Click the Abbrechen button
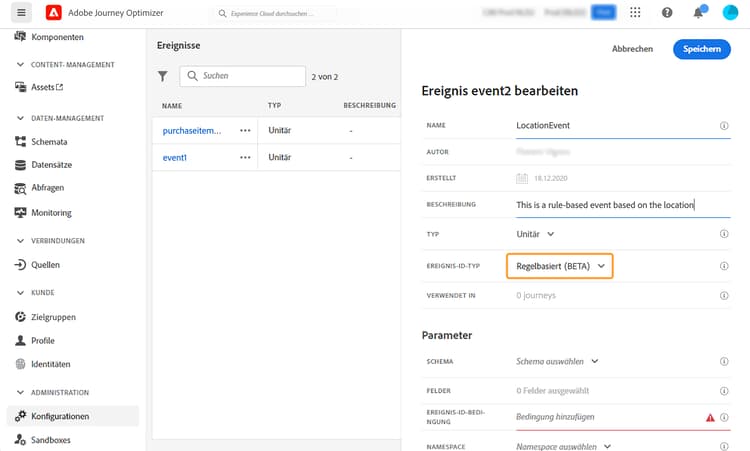750x451 pixels. point(632,49)
